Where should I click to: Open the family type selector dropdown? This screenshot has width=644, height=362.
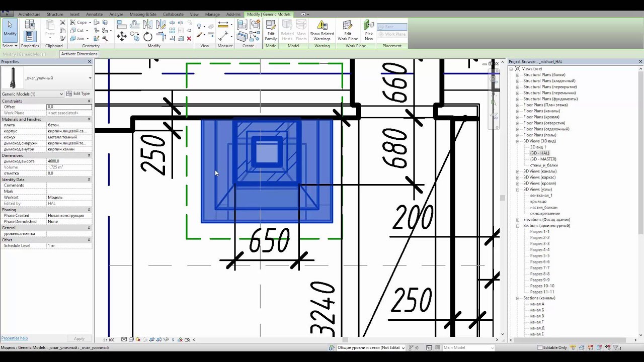click(x=90, y=78)
